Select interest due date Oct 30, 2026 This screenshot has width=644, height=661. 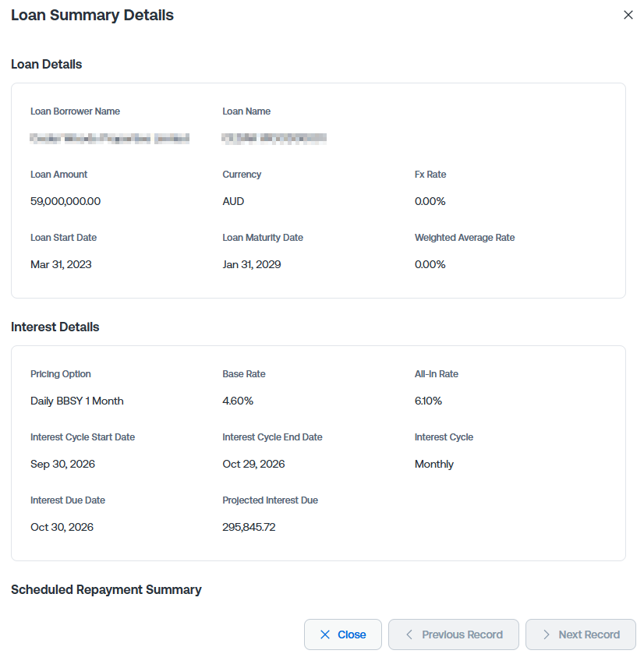point(62,528)
